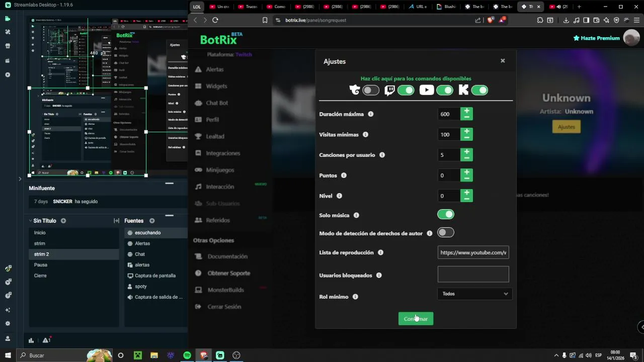Screen dimensions: 644x362
Task: Toggle the Twitch platform switch
Action: 406,90
